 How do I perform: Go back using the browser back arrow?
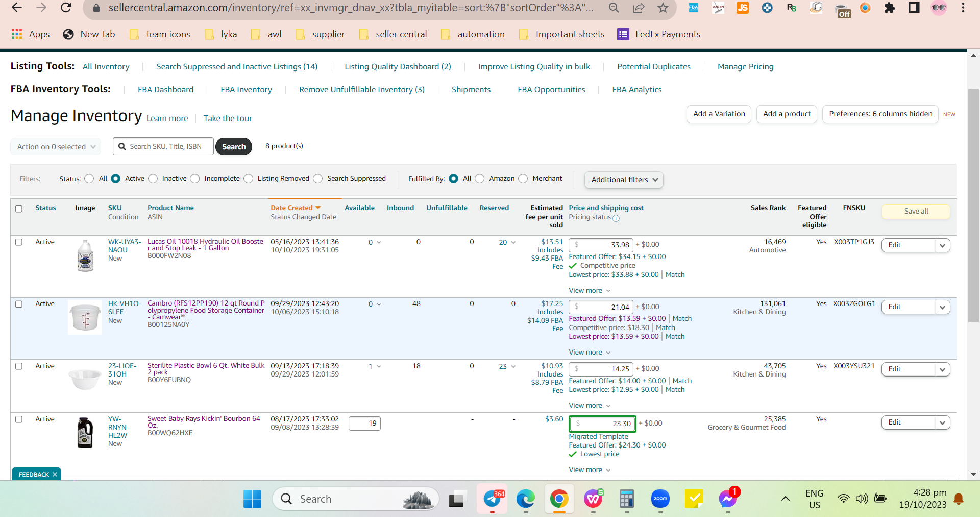point(17,8)
